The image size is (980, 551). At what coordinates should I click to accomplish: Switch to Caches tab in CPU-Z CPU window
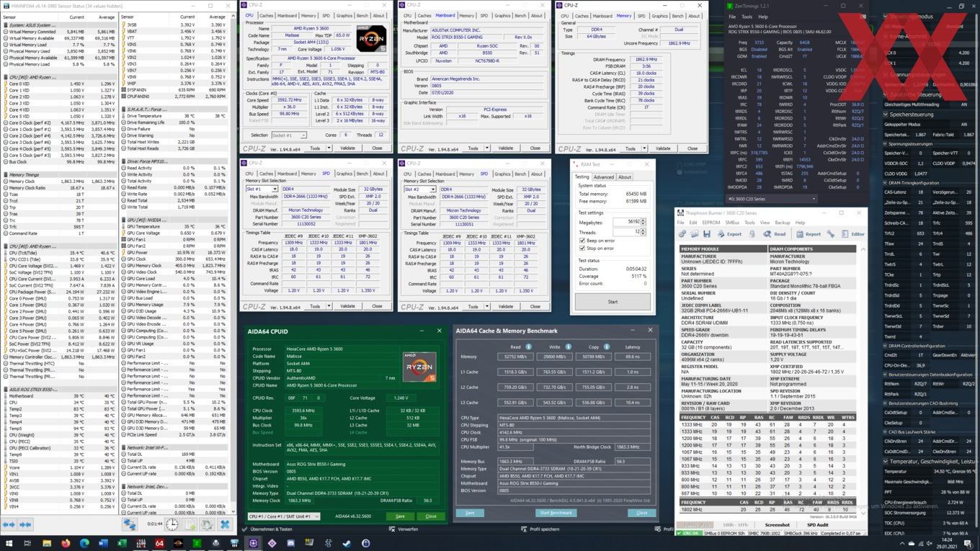coord(266,15)
